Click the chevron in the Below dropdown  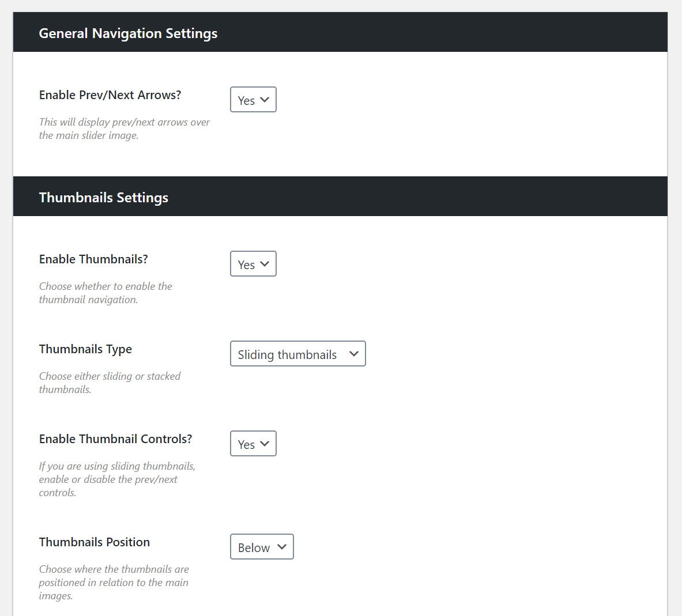(282, 547)
